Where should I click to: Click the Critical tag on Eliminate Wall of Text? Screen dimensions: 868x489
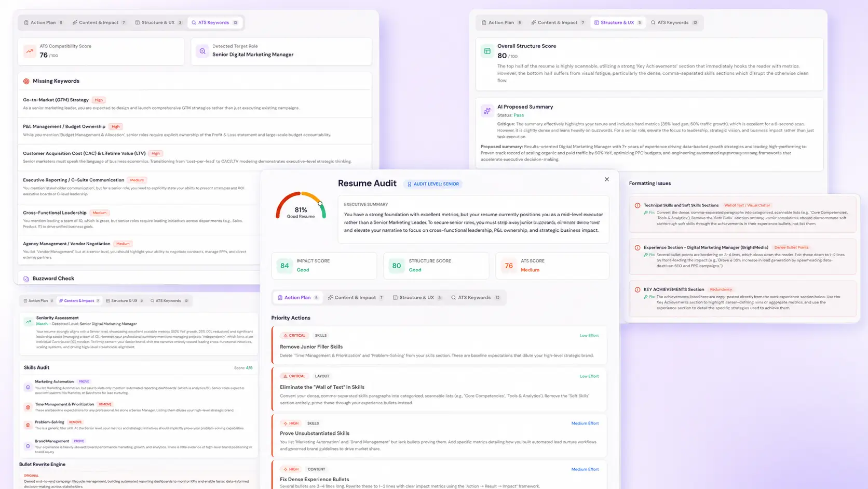294,376
